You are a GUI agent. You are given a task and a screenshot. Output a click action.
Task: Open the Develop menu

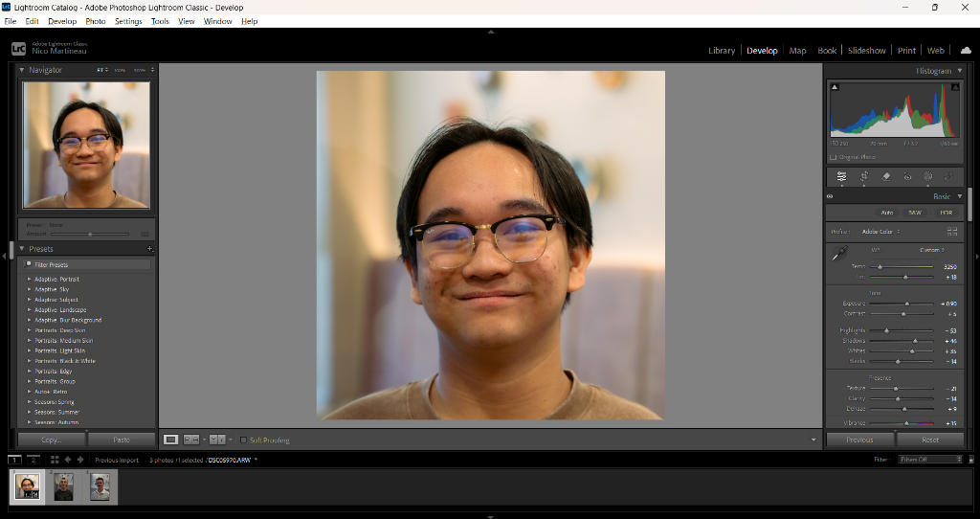tap(62, 21)
